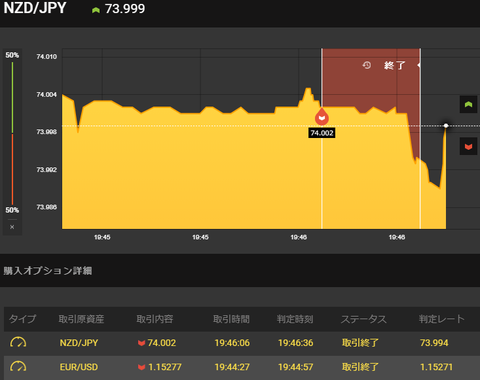The image size is (480, 380).
Task: Select EUR/USD in the options table
Action: click(x=79, y=367)
